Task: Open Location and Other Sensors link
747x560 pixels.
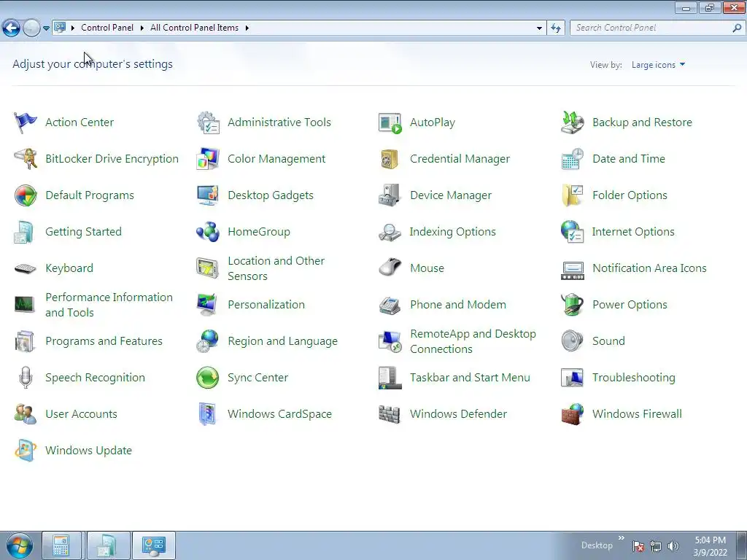Action: click(276, 268)
